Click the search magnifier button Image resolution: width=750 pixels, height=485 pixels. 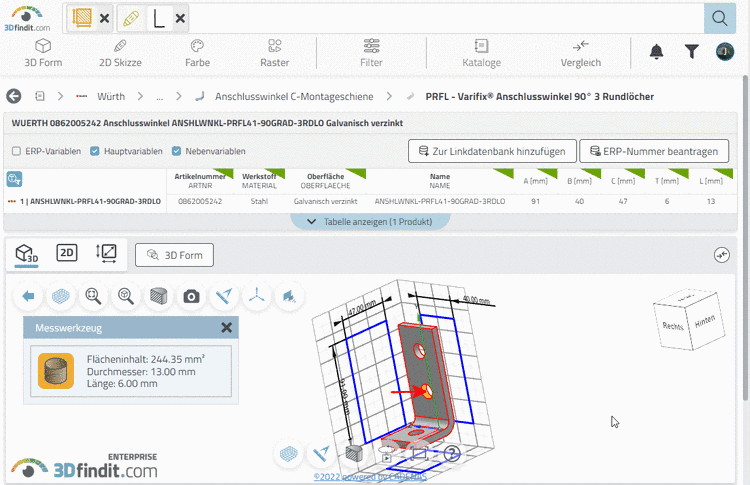coord(719,18)
